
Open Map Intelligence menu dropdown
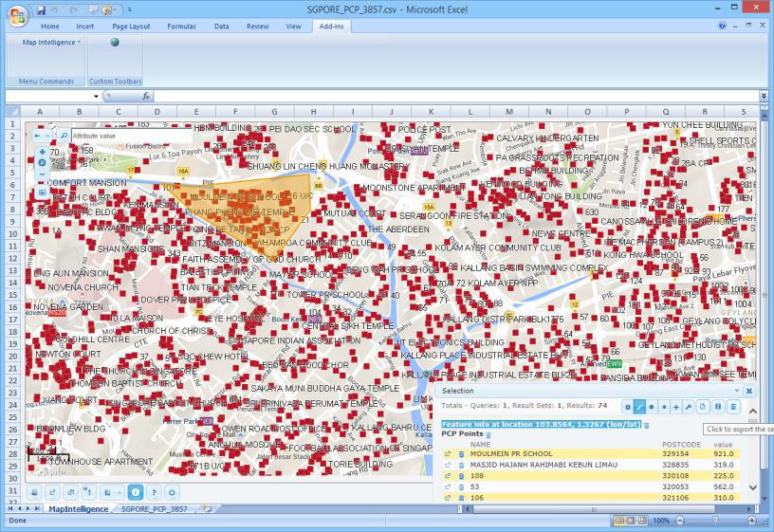51,43
